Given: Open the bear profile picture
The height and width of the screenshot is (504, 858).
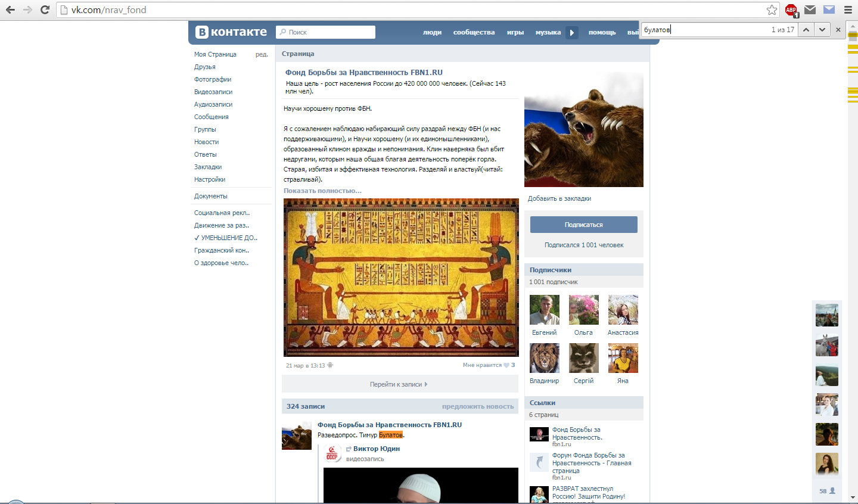Looking at the screenshot, I should coord(584,130).
